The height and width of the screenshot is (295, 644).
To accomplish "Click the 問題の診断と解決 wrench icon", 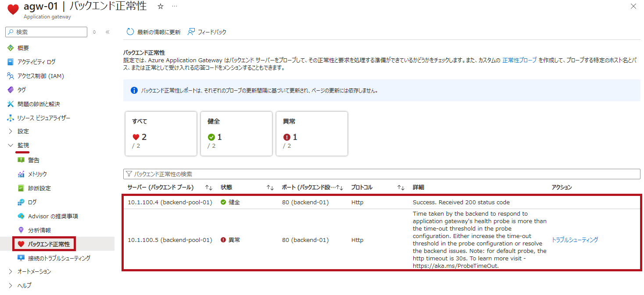I will pyautogui.click(x=11, y=104).
